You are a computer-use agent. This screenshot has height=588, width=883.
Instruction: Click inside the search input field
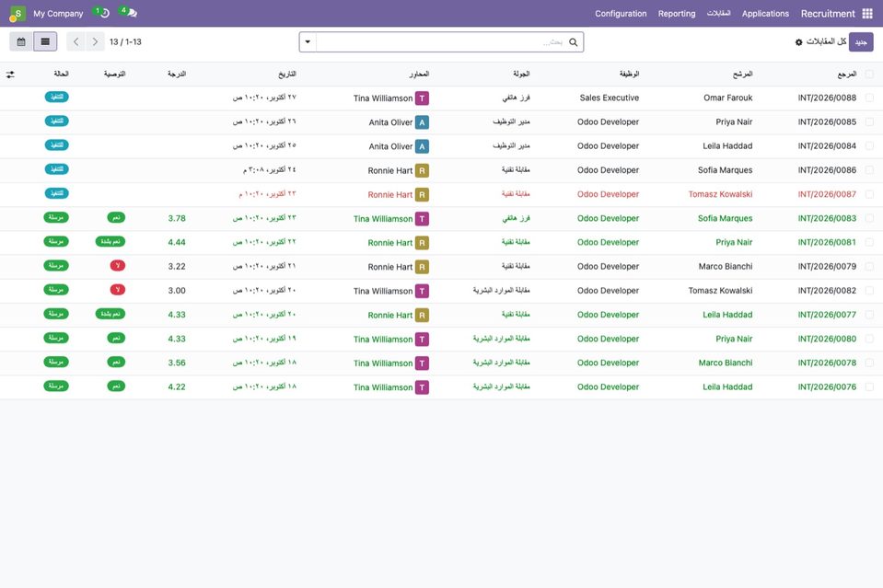pos(440,42)
